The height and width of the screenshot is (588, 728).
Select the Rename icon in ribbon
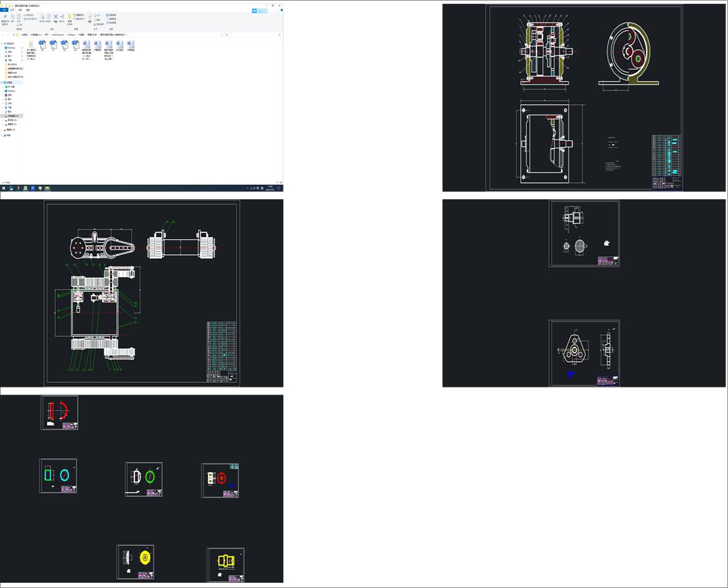(x=62, y=18)
